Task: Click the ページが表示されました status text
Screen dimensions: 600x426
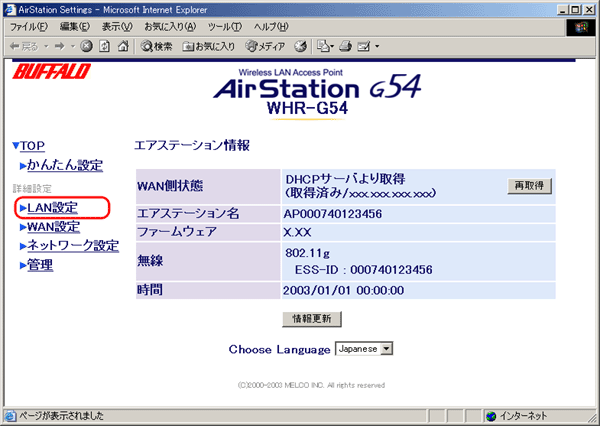Action: click(x=61, y=416)
